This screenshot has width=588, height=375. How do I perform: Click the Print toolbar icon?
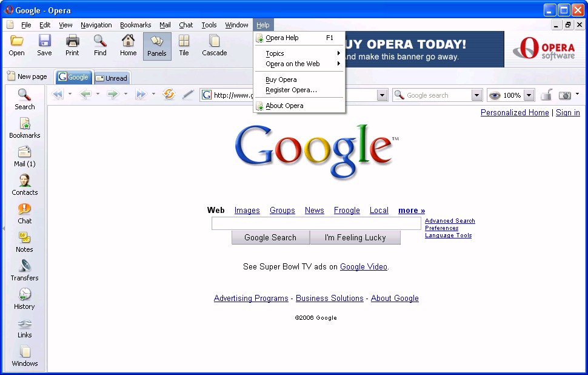coord(72,46)
